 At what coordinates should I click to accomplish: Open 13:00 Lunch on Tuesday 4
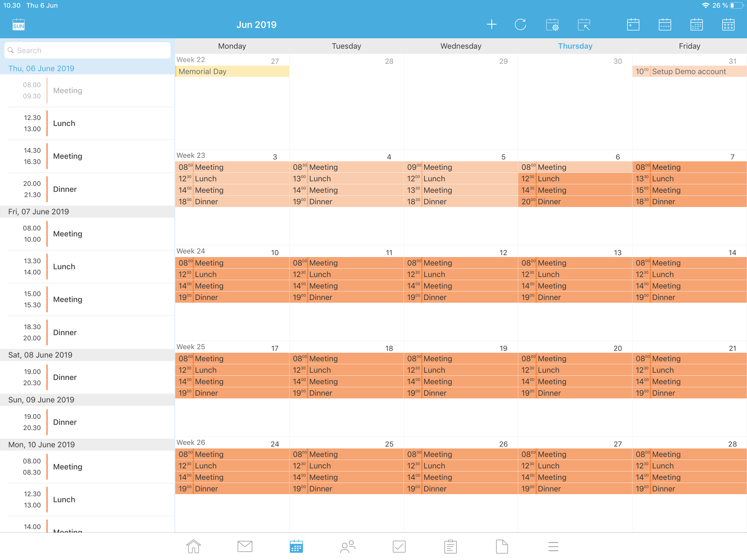coord(346,179)
